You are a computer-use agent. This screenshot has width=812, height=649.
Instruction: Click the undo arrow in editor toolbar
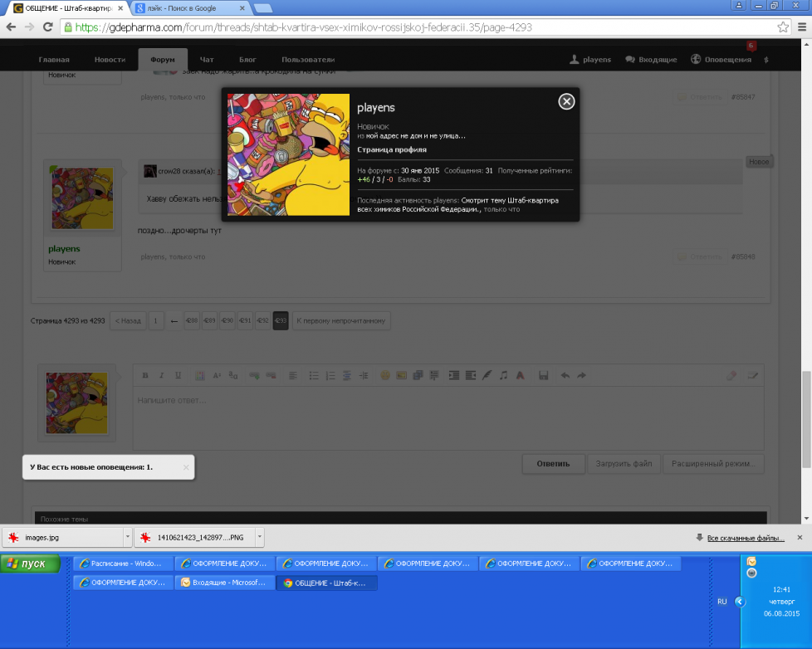click(565, 375)
